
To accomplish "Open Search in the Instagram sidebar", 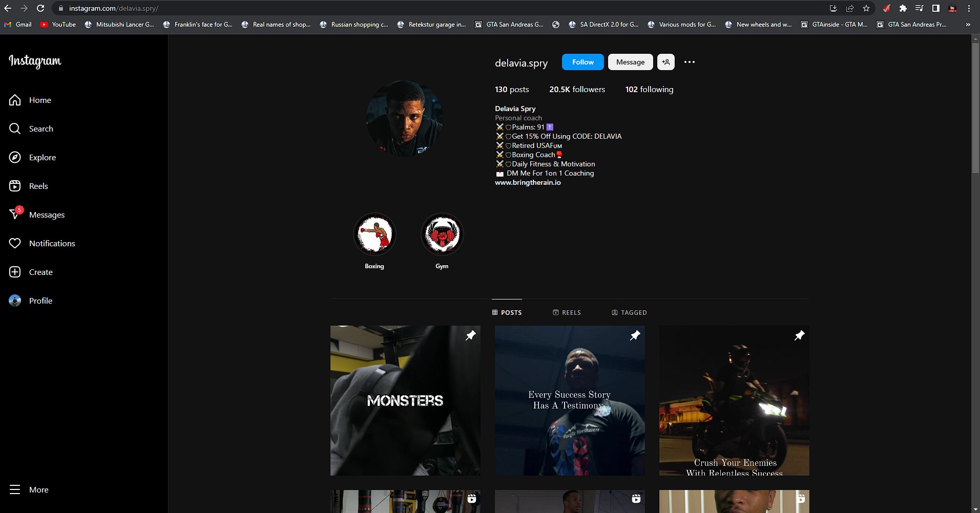I will [31, 129].
